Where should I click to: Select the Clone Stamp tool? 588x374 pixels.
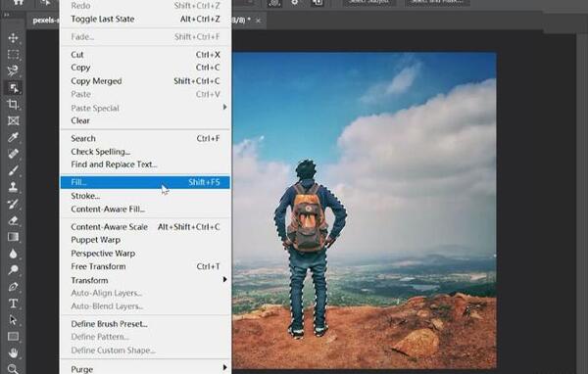pos(13,187)
